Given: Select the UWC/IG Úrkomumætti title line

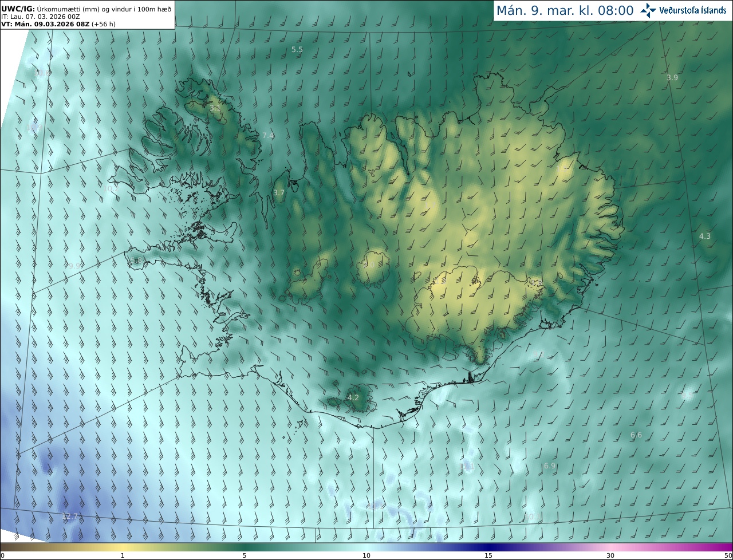Looking at the screenshot, I should point(85,9).
